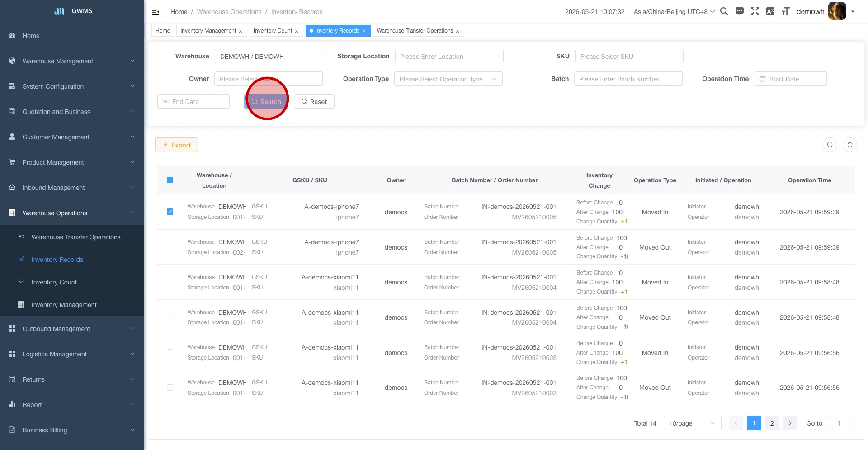
Task: Collapse the Warehouse Operations menu chevron
Action: [132, 213]
